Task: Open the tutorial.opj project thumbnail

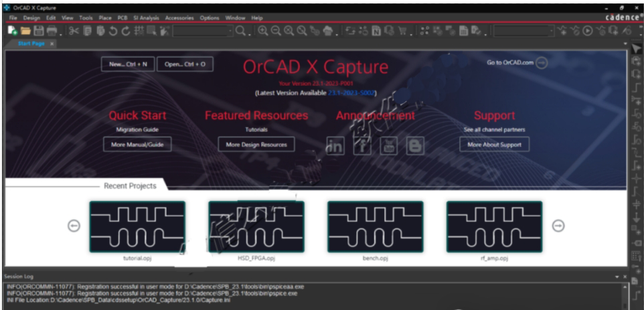Action: coord(137,226)
